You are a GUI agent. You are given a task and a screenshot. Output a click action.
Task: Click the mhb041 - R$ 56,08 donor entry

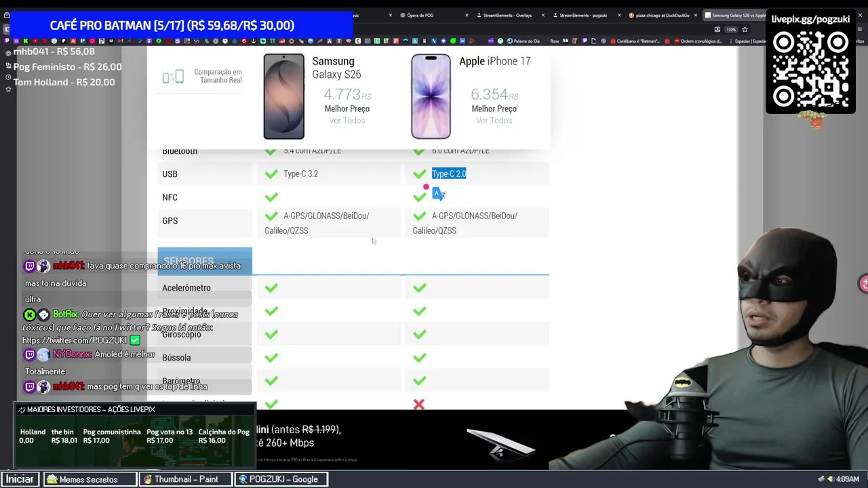coord(54,52)
